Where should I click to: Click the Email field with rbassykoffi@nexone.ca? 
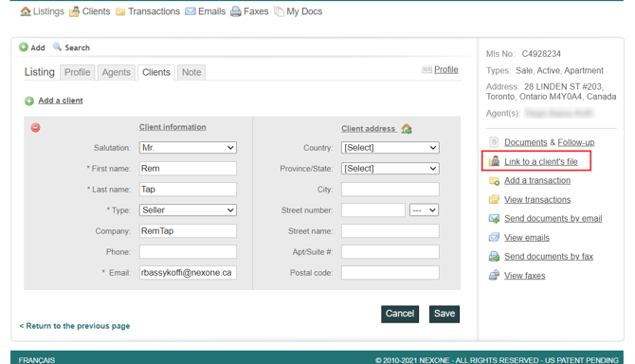pyautogui.click(x=188, y=272)
